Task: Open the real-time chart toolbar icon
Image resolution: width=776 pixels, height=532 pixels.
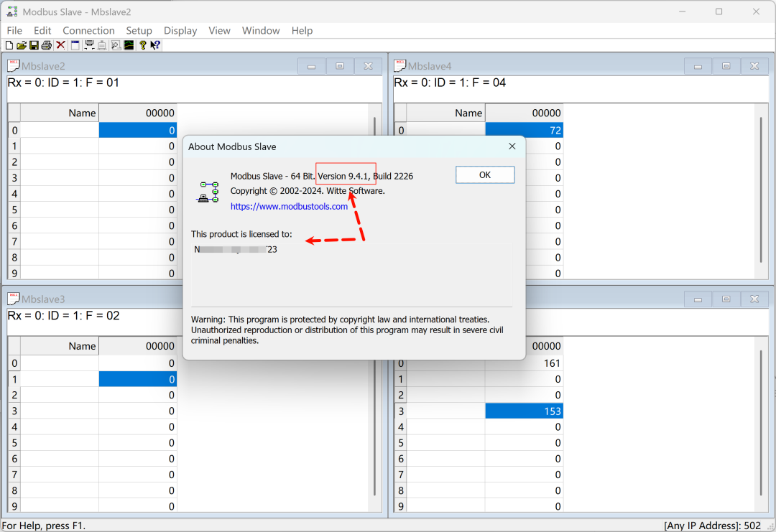Action: point(129,45)
